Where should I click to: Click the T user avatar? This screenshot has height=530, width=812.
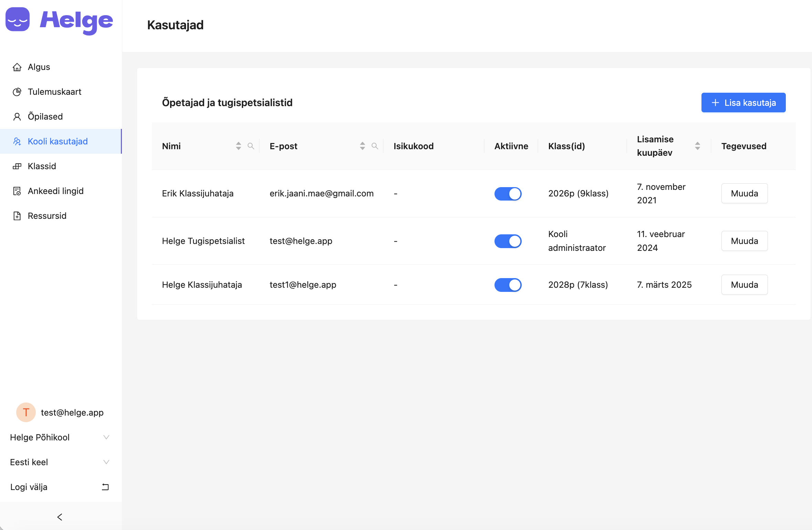tap(26, 412)
